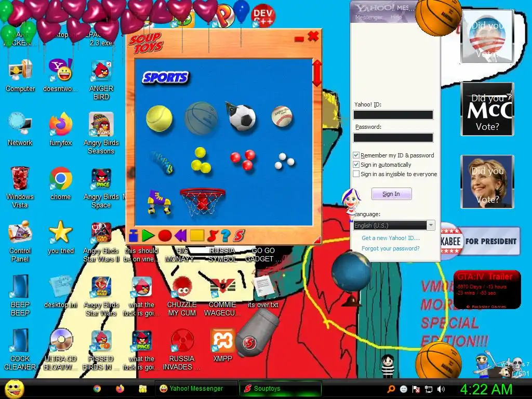The height and width of the screenshot is (399, 532).
Task: Click the Sign In button
Action: click(x=391, y=194)
